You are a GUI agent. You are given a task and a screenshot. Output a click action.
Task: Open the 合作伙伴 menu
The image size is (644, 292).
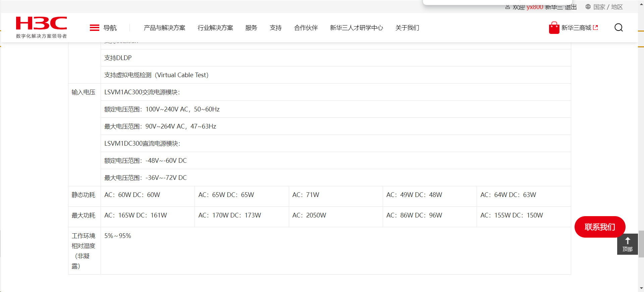click(x=306, y=28)
